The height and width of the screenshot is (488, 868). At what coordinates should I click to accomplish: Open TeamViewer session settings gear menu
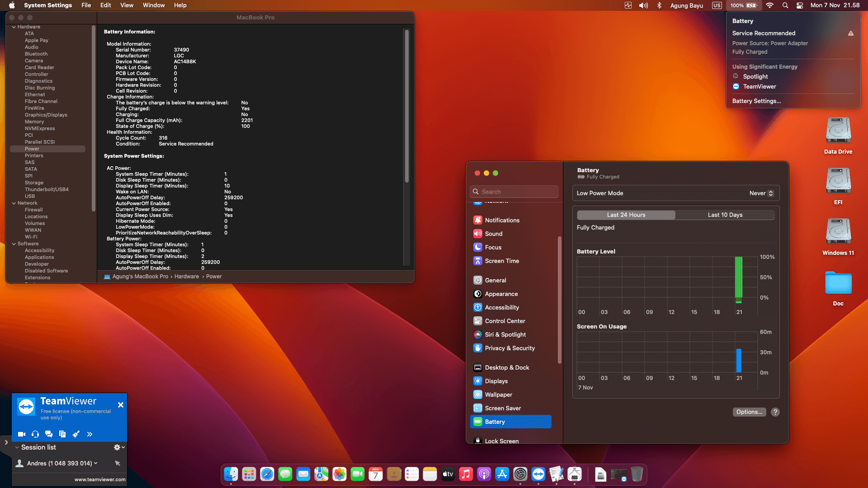pos(119,447)
